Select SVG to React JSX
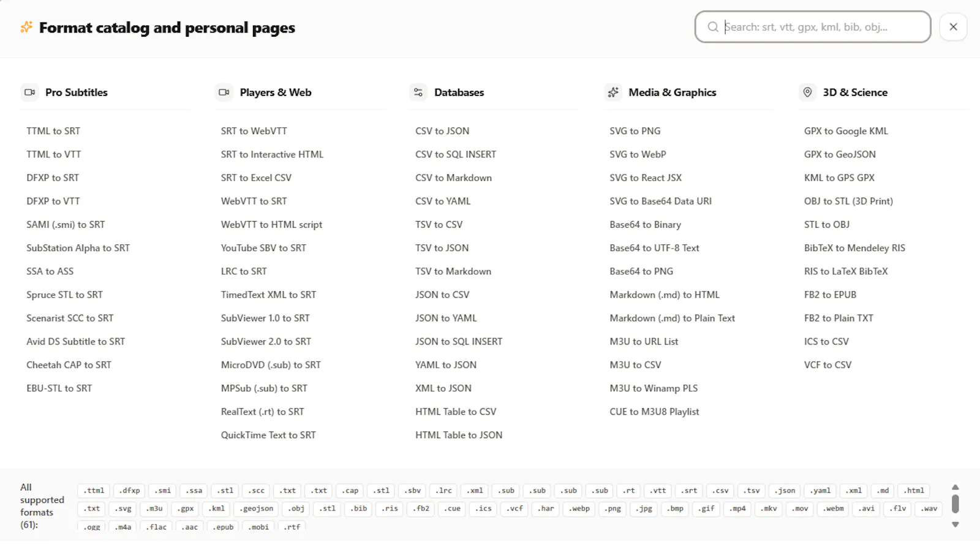Screen dimensions: 980x560 [646, 178]
